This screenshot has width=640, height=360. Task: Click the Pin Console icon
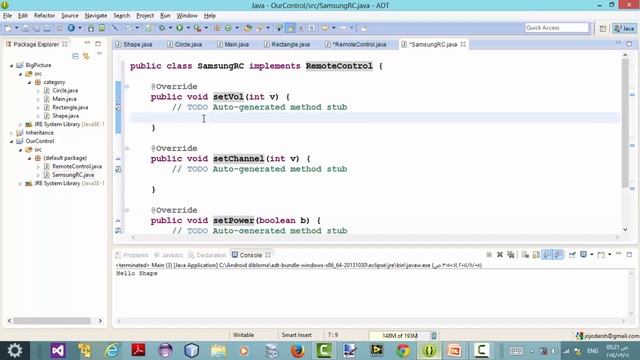tap(572, 255)
